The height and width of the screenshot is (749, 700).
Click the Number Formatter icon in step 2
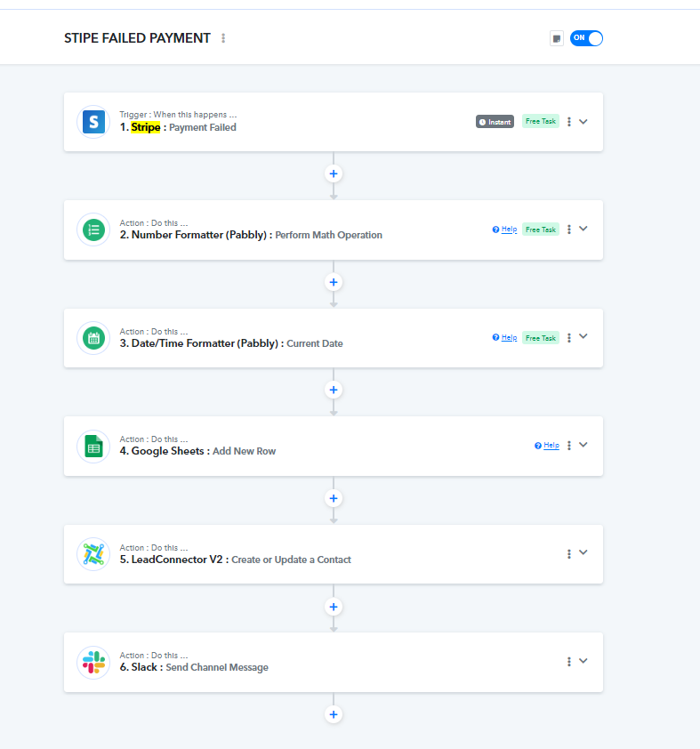click(x=93, y=230)
